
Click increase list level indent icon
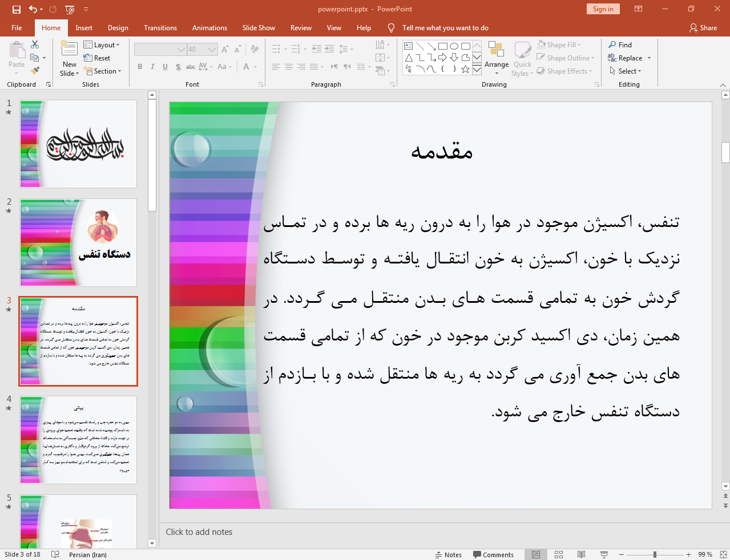tap(329, 49)
